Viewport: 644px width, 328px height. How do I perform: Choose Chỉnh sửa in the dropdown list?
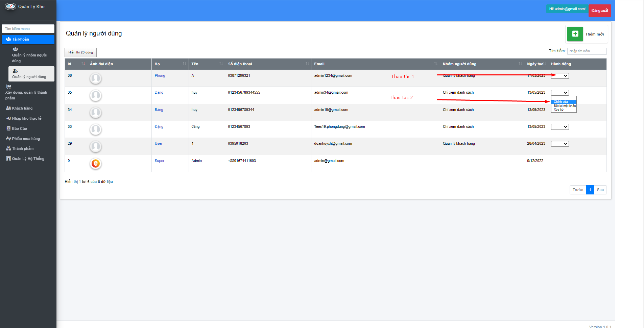[x=564, y=102]
